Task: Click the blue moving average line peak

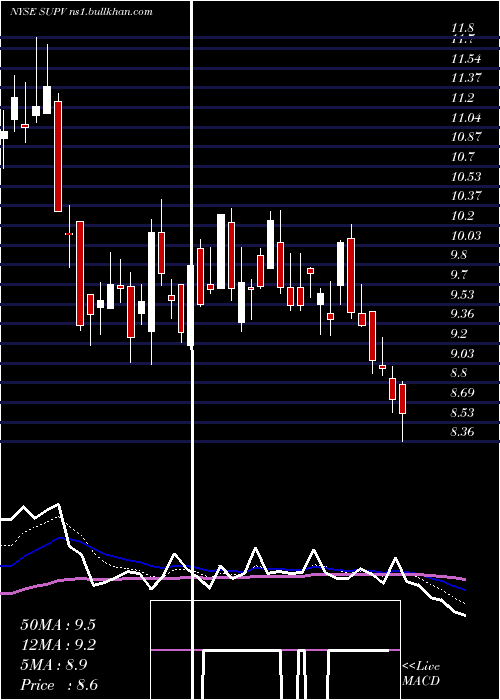Action: tap(61, 538)
